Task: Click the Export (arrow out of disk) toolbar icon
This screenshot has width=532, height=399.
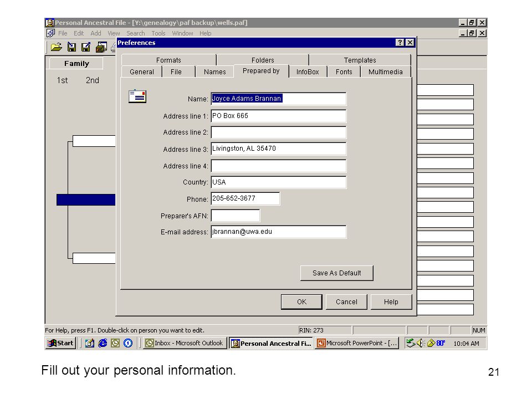Action: click(86, 47)
